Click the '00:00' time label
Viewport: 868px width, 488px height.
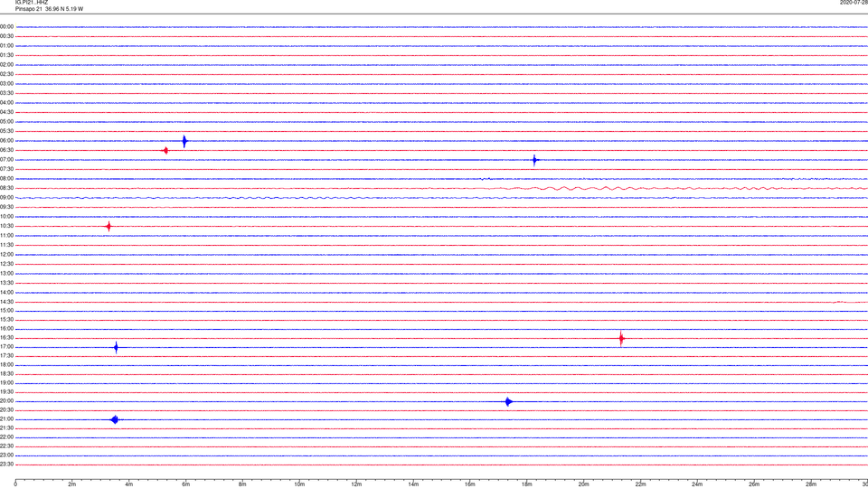(6, 26)
